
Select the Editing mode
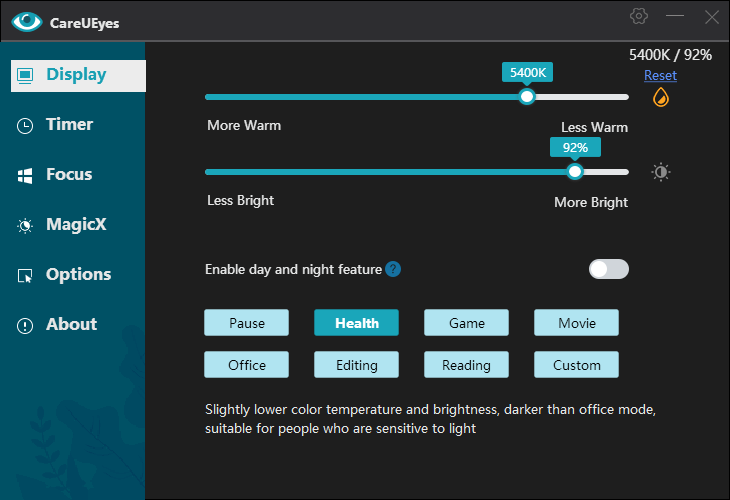[356, 365]
